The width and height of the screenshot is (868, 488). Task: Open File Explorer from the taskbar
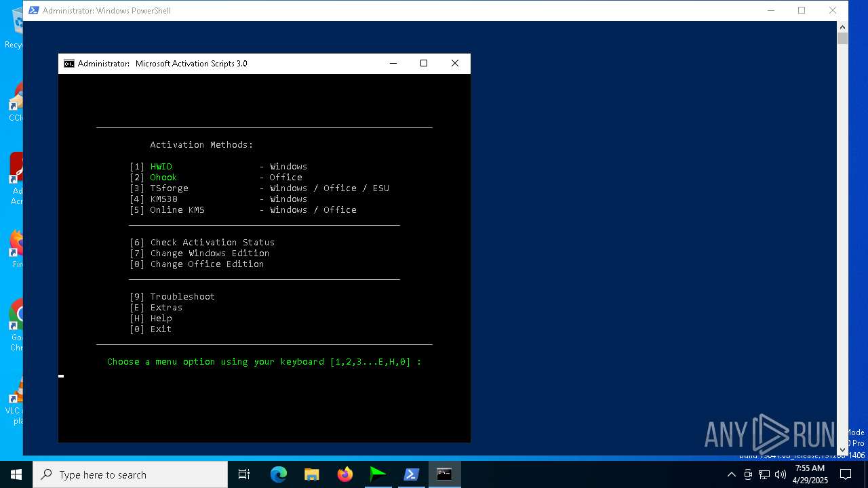312,474
